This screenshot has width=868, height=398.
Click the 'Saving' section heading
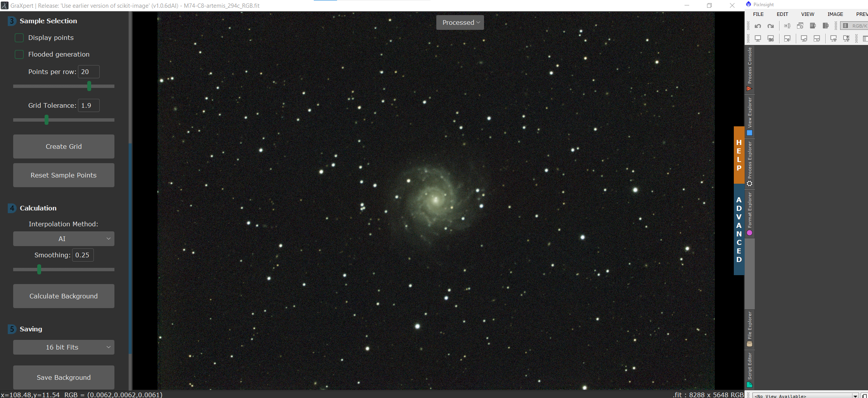coord(31,329)
